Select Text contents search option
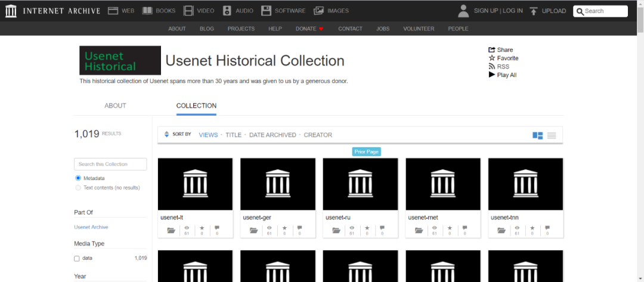 pos(78,188)
